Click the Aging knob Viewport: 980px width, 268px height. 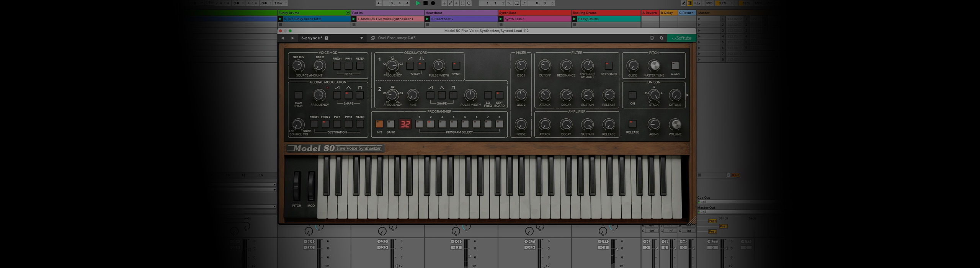tap(654, 124)
